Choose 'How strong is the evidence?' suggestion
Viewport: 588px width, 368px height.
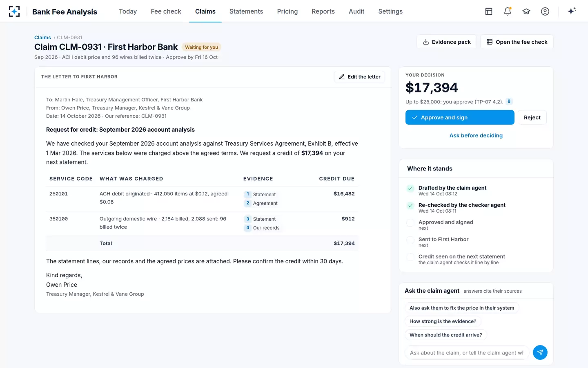443,321
